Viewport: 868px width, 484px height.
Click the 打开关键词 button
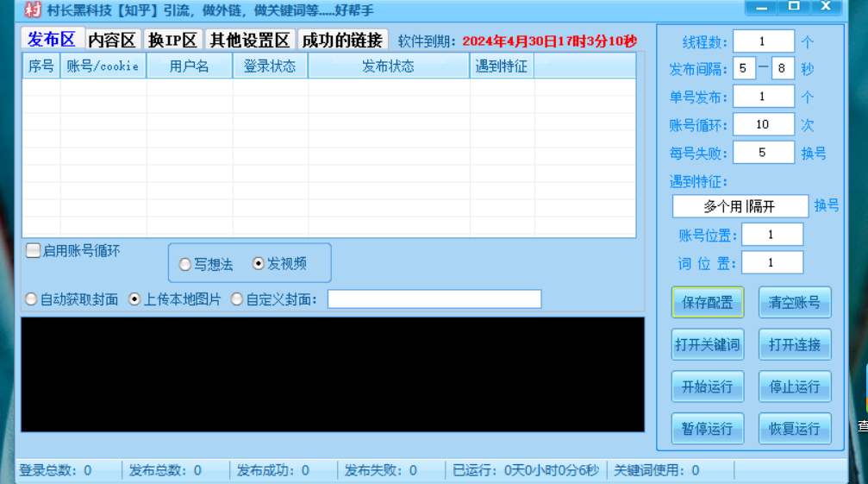tap(708, 344)
